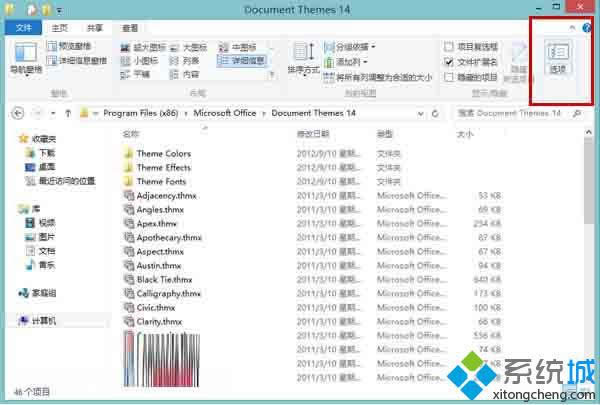This screenshot has height=405, width=600.
Task: Expand breadcrumb arrow after Program Files (x86)
Action: click(x=186, y=113)
